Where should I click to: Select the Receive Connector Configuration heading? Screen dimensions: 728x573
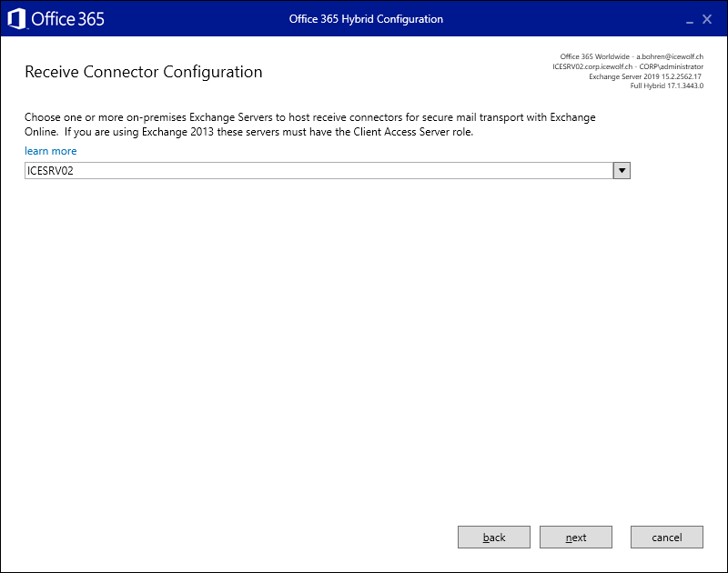pyautogui.click(x=144, y=72)
